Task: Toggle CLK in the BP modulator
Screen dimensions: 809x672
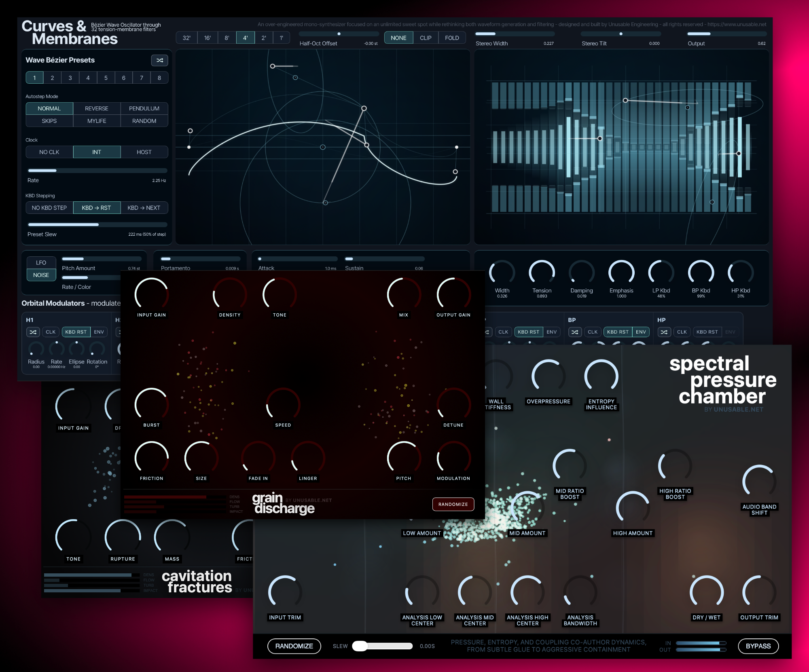Action: pyautogui.click(x=593, y=332)
